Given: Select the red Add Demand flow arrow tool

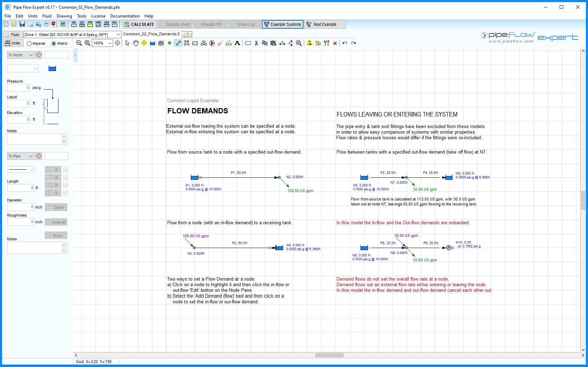Looking at the screenshot, I should (220, 43).
